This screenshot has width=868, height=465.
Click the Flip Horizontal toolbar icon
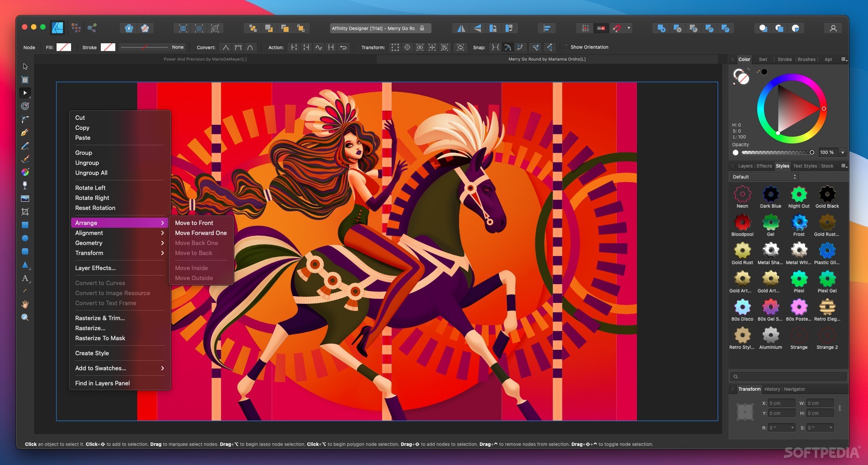[461, 28]
